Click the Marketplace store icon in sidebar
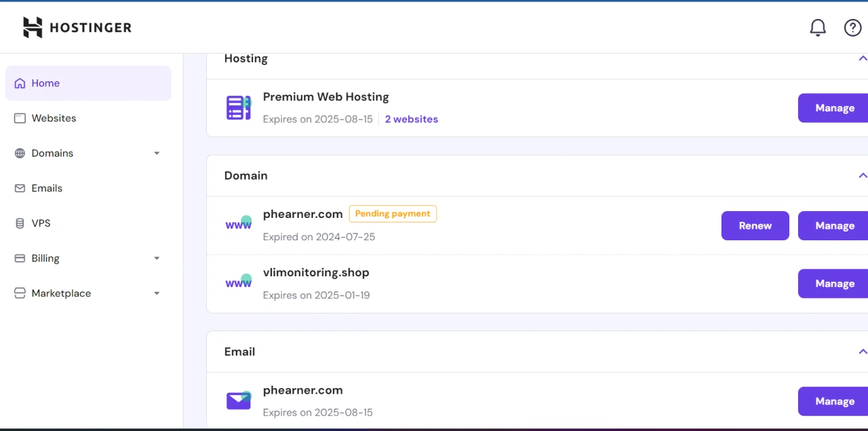The width and height of the screenshot is (868, 431). tap(20, 293)
